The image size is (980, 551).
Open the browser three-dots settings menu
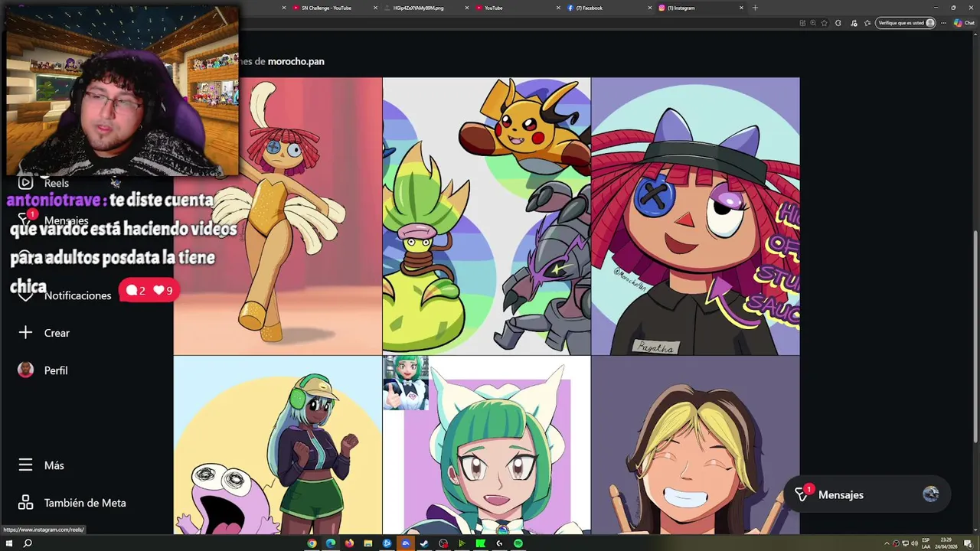click(x=943, y=23)
